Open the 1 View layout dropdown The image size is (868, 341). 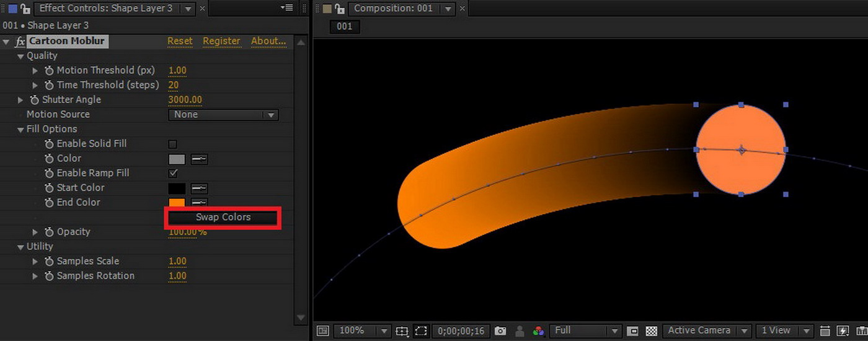(785, 331)
